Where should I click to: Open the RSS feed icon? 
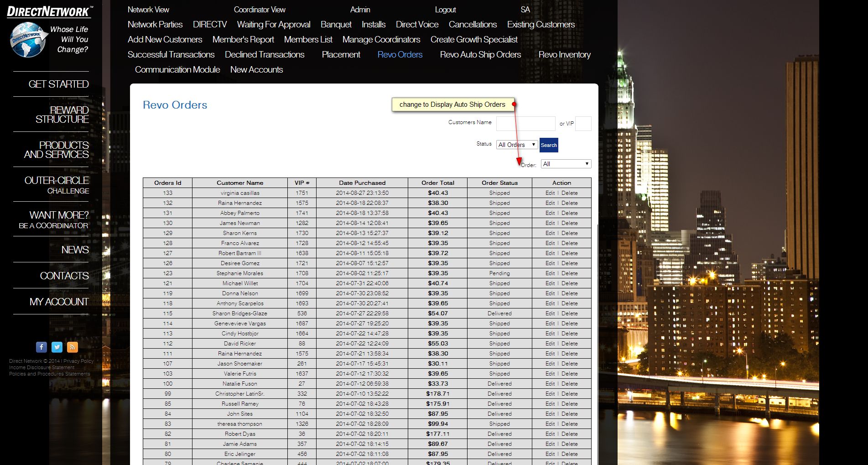click(73, 347)
